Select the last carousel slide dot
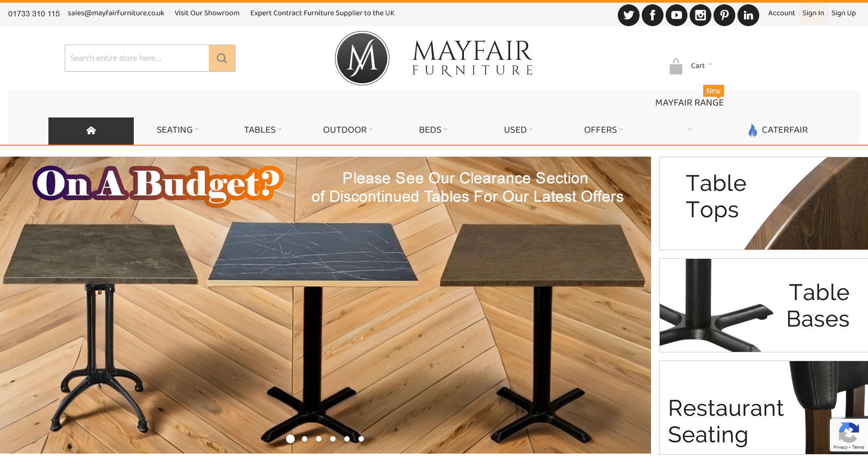Screen dimensions: 868x459 pos(361,439)
